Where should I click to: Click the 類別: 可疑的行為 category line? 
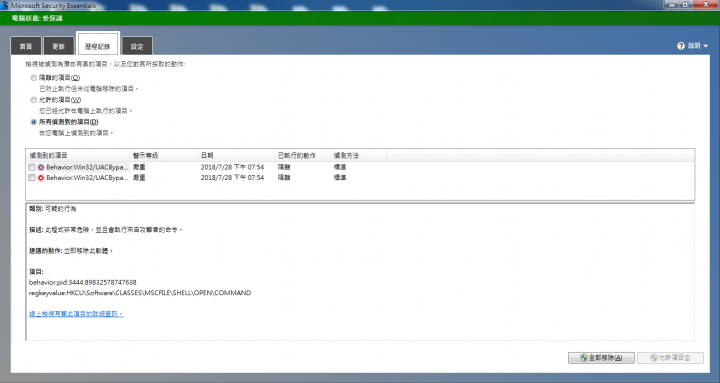tap(53, 208)
